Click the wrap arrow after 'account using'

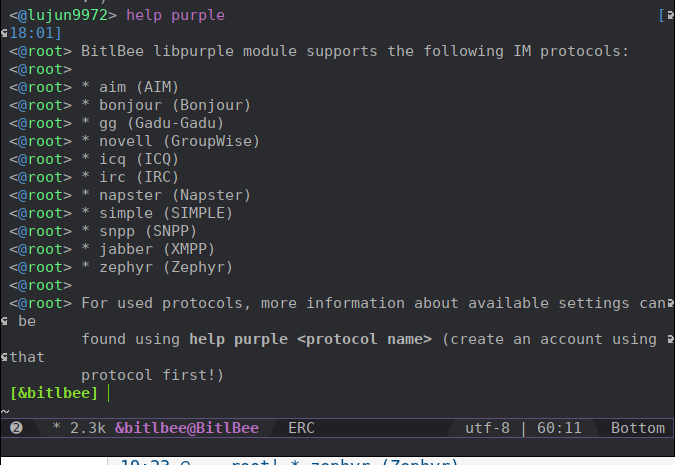666,339
